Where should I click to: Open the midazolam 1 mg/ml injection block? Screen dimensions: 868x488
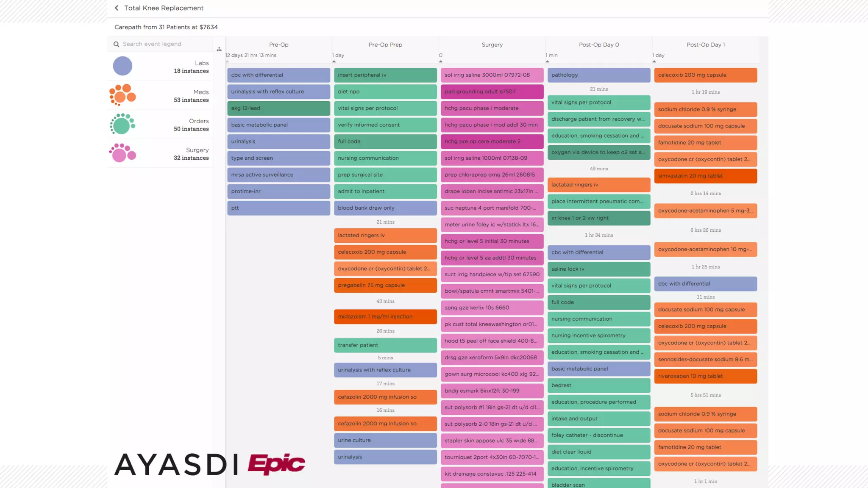point(385,316)
